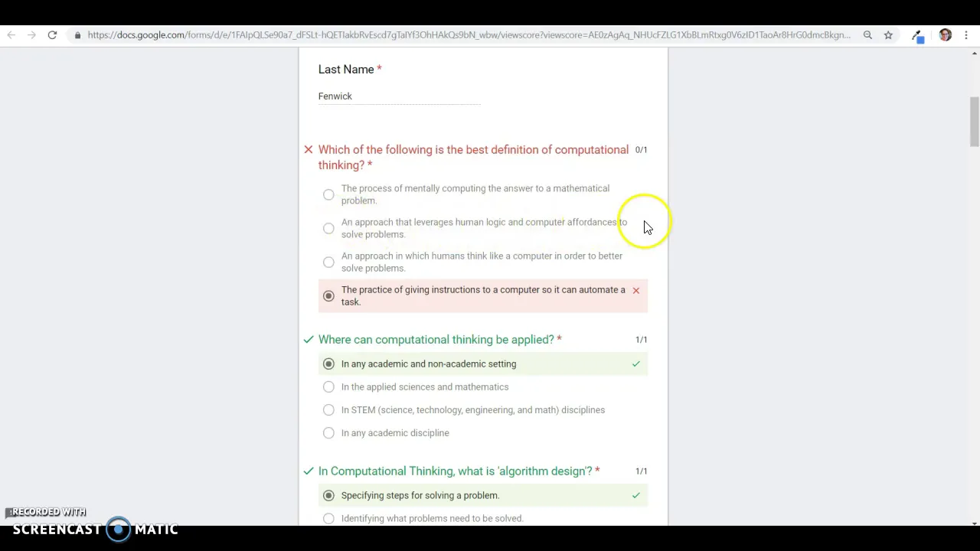Image resolution: width=980 pixels, height=551 pixels.
Task: Click the page vertical scrollbar thumb
Action: (x=974, y=121)
